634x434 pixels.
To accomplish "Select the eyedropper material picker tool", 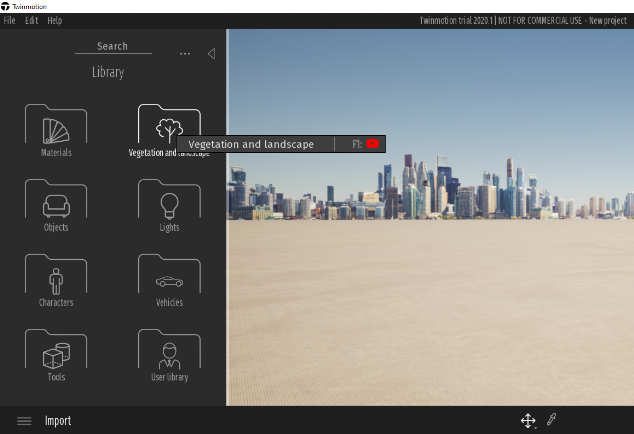I will click(552, 419).
